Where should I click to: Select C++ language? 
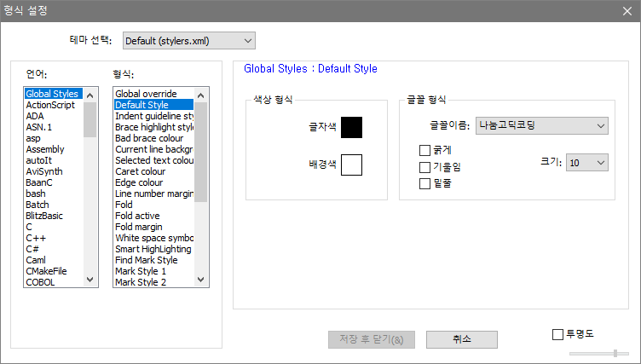[54, 238]
